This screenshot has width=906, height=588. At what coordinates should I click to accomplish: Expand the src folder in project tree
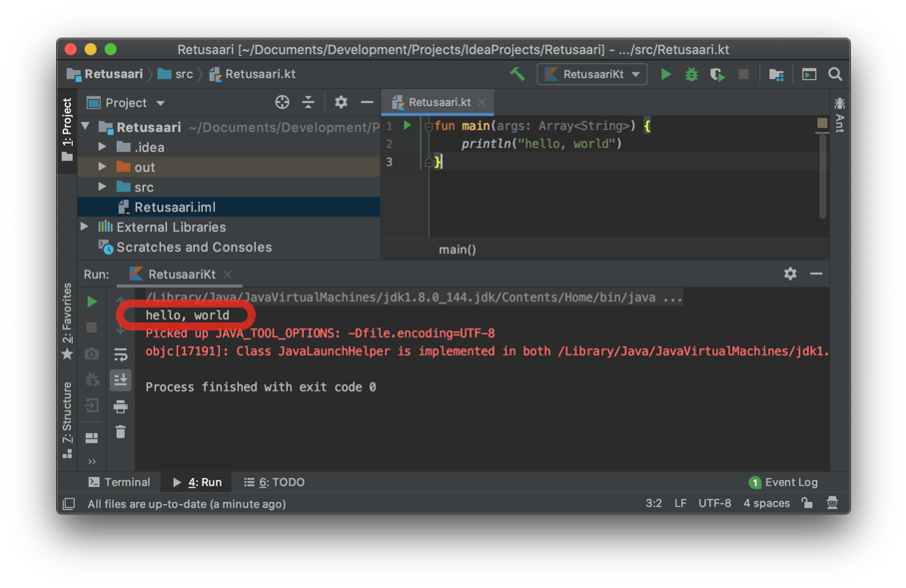(x=102, y=187)
